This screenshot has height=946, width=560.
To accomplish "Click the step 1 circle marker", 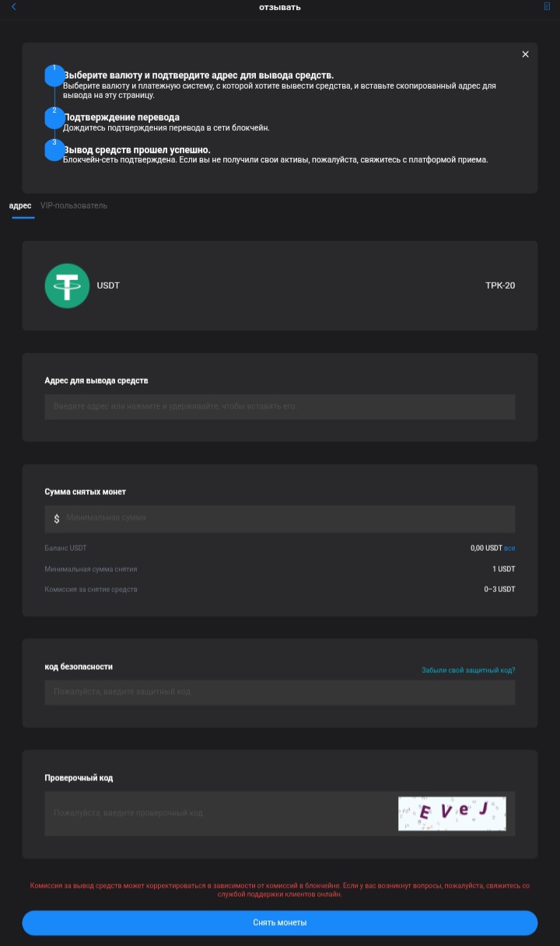I will tap(54, 75).
